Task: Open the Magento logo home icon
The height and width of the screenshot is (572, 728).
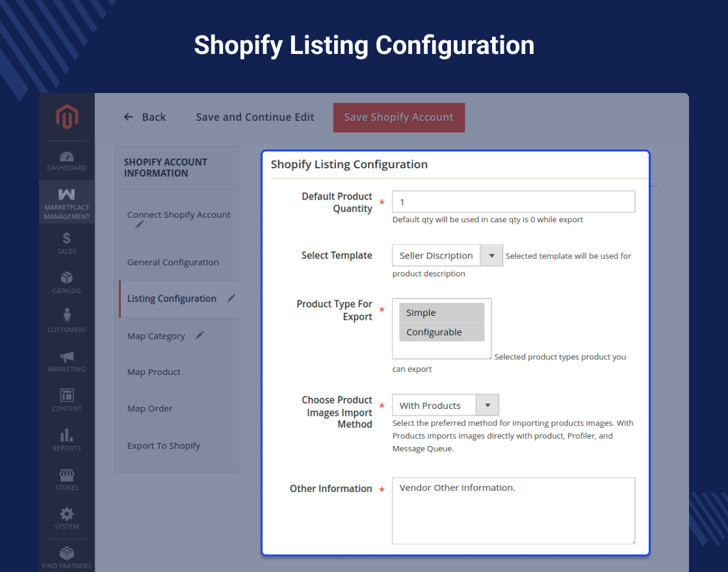Action: tap(67, 116)
